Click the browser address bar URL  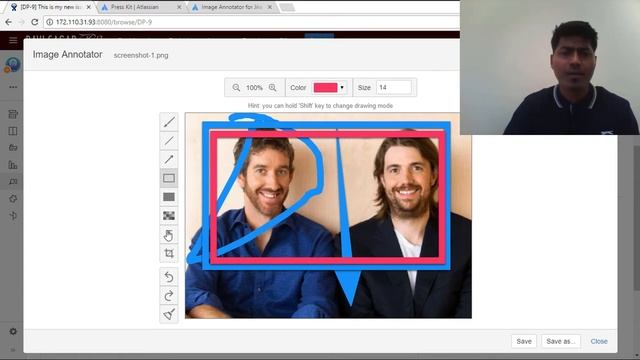[104, 22]
